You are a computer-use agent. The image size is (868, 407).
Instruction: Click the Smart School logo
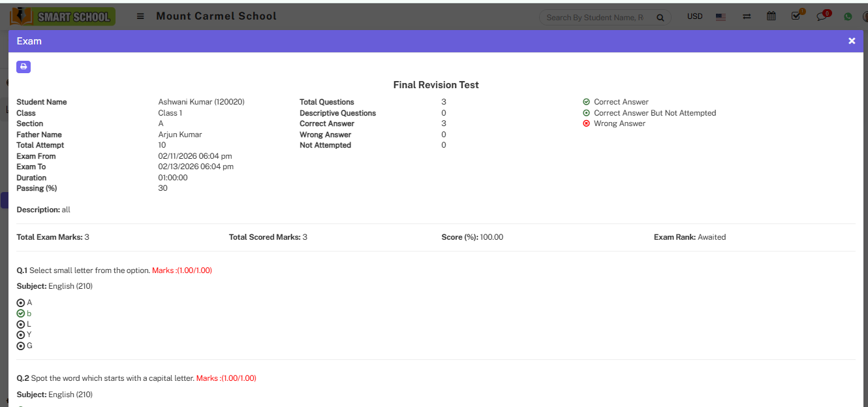(63, 16)
